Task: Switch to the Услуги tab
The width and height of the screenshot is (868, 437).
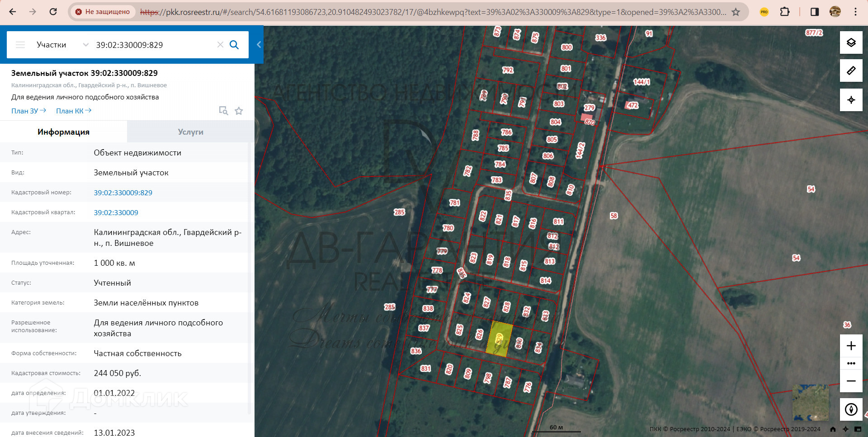Action: tap(190, 132)
